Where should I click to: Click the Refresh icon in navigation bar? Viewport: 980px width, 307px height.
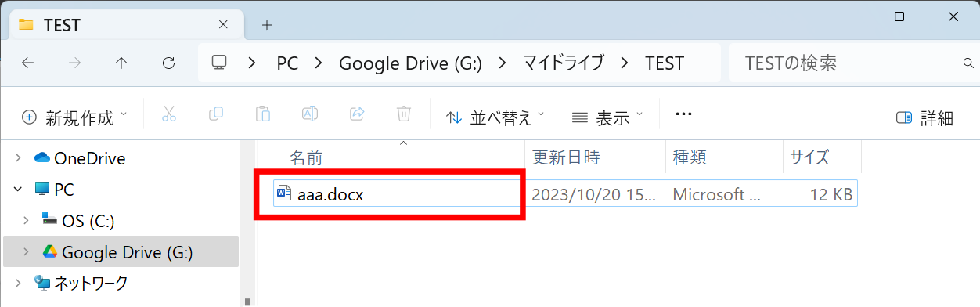[168, 63]
